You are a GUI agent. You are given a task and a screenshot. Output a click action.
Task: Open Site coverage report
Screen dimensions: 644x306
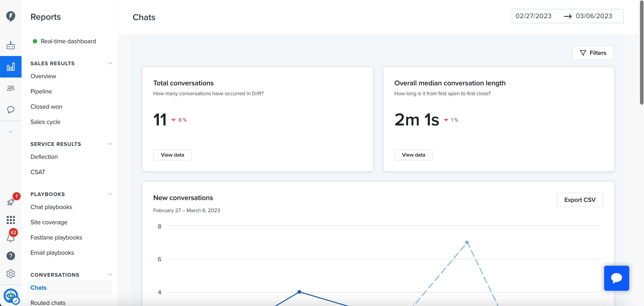[x=49, y=222]
